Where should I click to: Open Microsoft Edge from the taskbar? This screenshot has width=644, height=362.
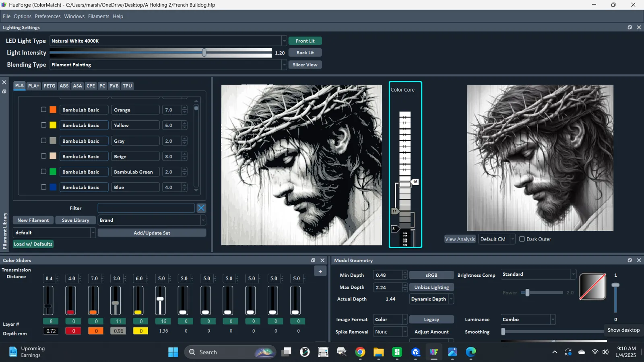tap(471, 352)
